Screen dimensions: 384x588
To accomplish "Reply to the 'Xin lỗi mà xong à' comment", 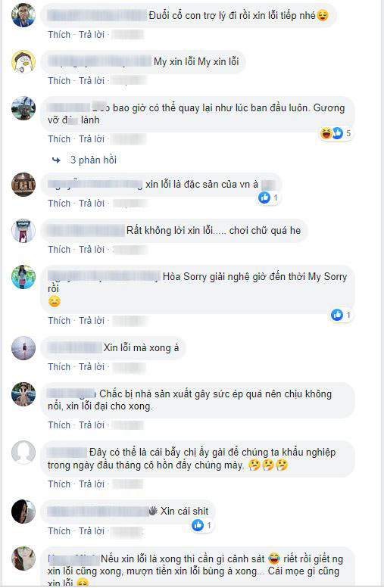I will (92, 367).
